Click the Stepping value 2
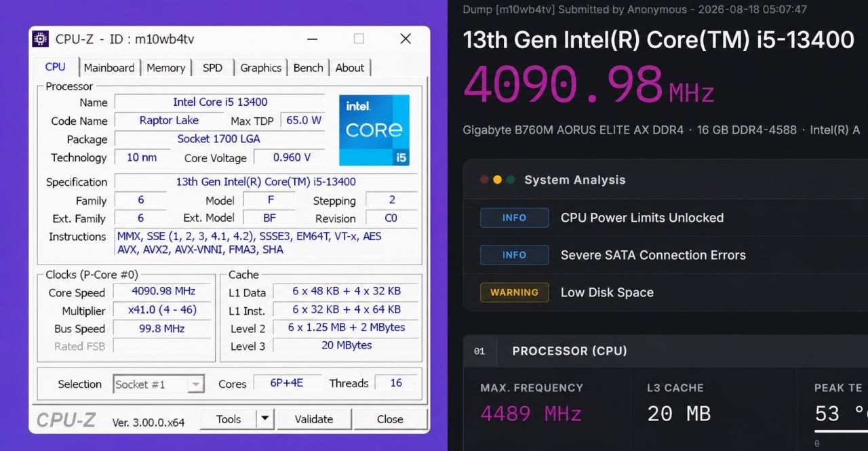Image resolution: width=868 pixels, height=451 pixels. click(391, 199)
